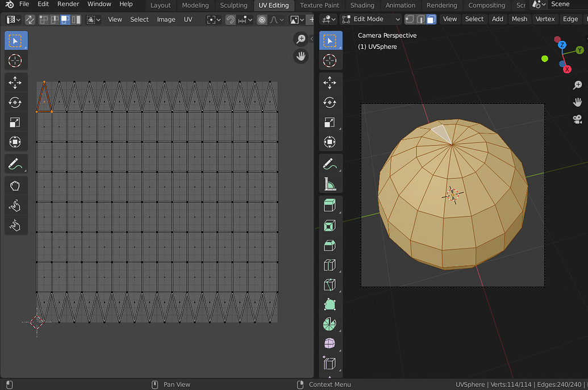Enable face select mode in the viewport header
The width and height of the screenshot is (588, 390).
click(431, 19)
